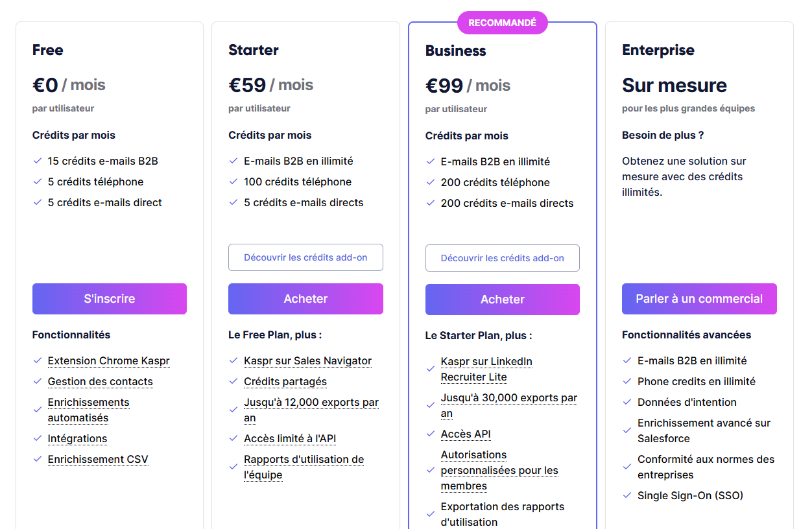Click Acheter button under Starter plan

(x=305, y=299)
